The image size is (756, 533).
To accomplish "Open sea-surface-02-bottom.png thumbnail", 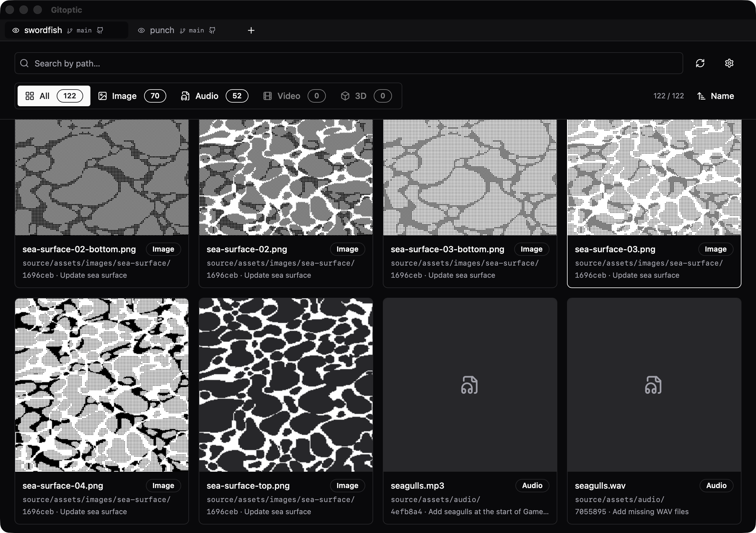I will point(102,177).
